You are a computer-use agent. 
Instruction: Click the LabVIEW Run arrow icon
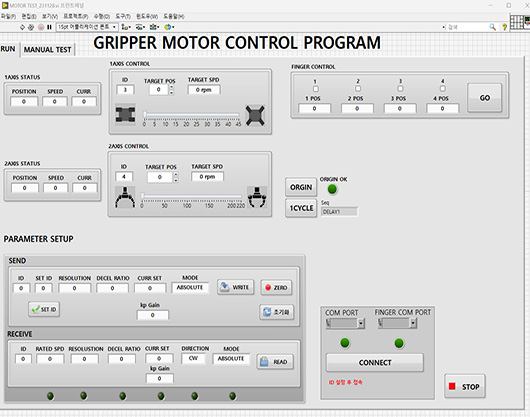pyautogui.click(x=22, y=27)
